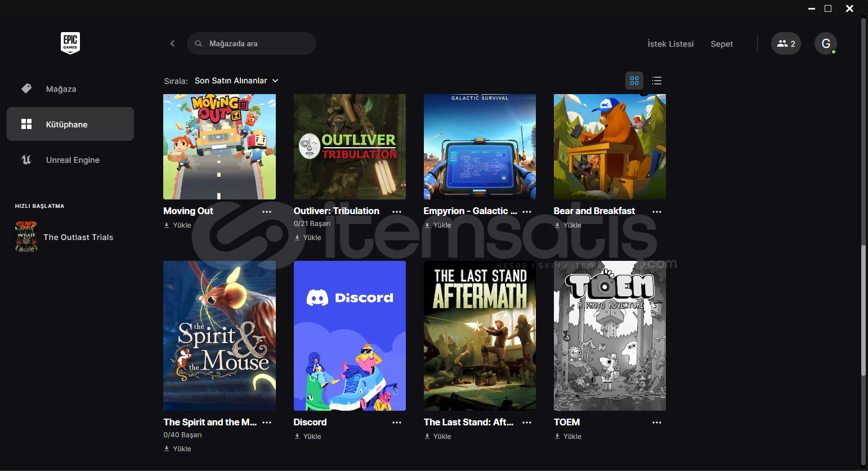Click the Bear and Breakfast cover art
The image size is (868, 471).
pos(610,146)
